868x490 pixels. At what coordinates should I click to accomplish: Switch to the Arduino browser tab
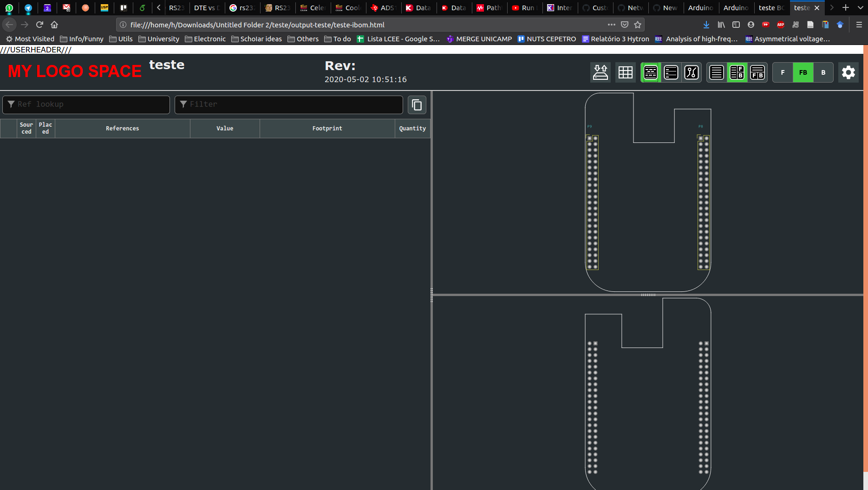(701, 8)
